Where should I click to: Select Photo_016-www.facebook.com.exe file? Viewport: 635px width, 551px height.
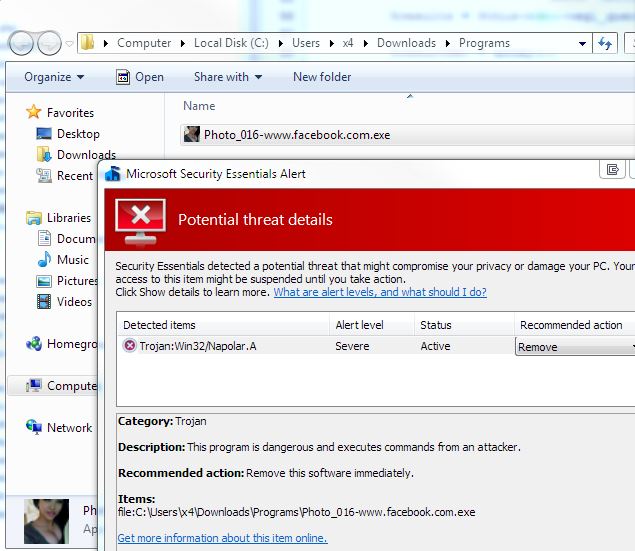296,135
